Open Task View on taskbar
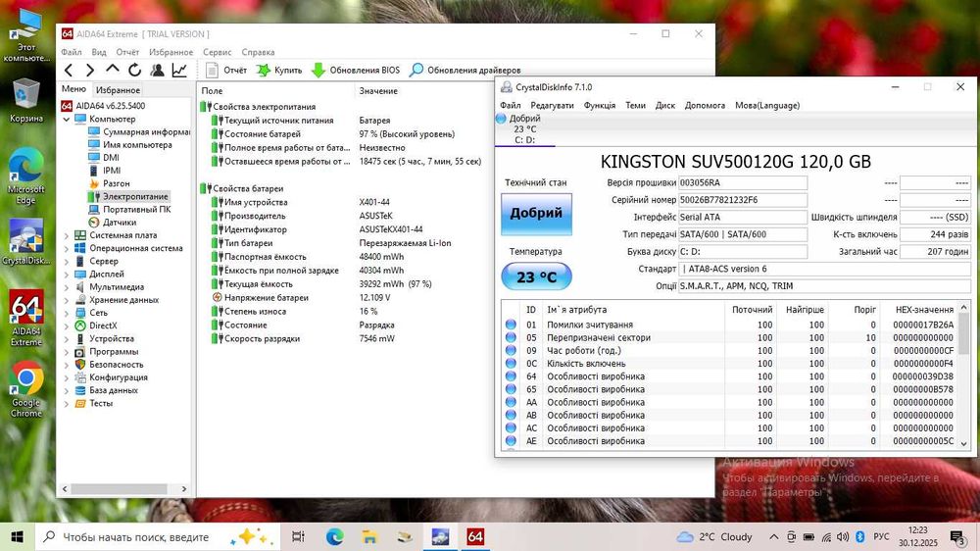 point(299,536)
